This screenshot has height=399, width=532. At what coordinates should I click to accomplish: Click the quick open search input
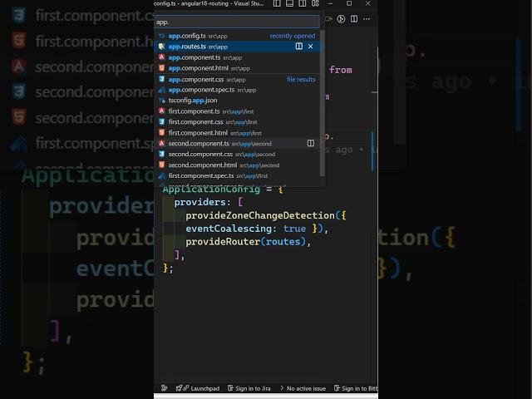(x=237, y=22)
